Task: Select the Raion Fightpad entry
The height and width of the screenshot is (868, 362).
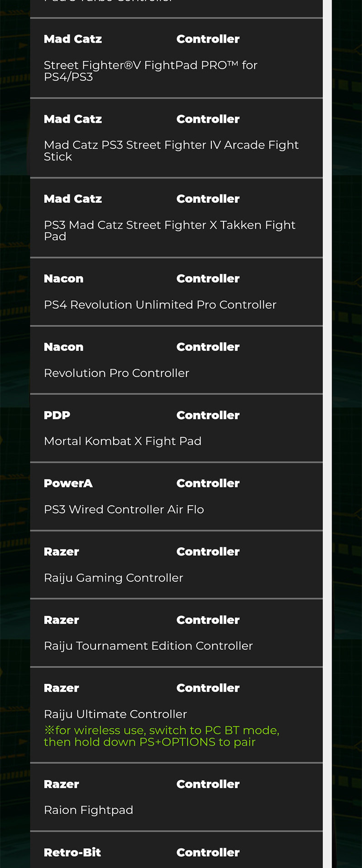Action: point(88,810)
